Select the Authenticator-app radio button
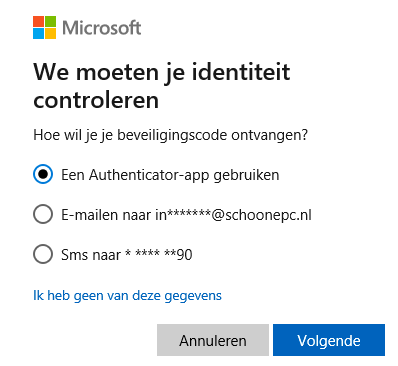 [x=43, y=174]
